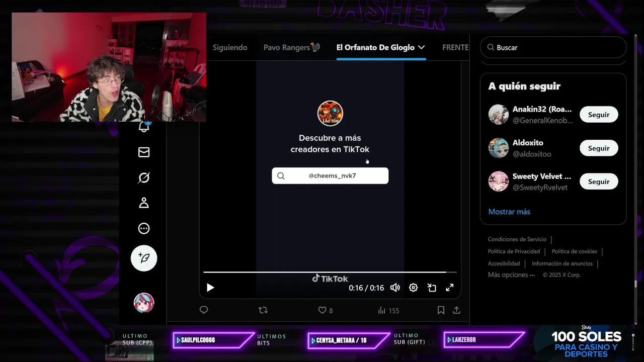Click the 0:16 / 0:16 video time
The height and width of the screenshot is (362, 644).
tap(366, 288)
